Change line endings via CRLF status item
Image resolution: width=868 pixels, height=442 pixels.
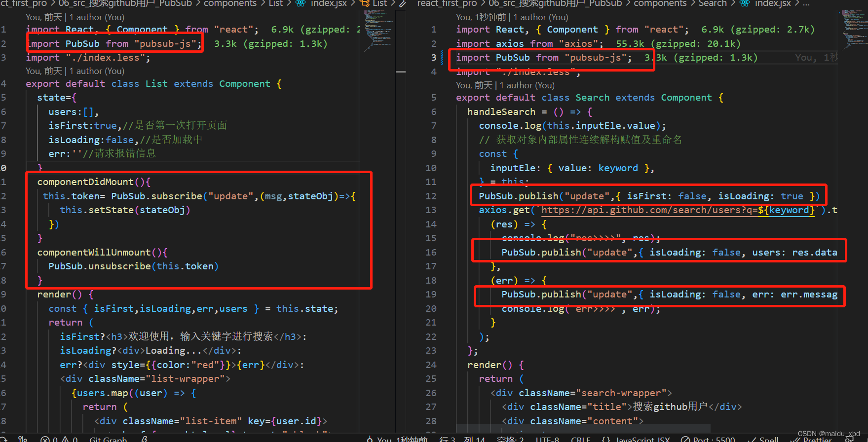(x=581, y=439)
